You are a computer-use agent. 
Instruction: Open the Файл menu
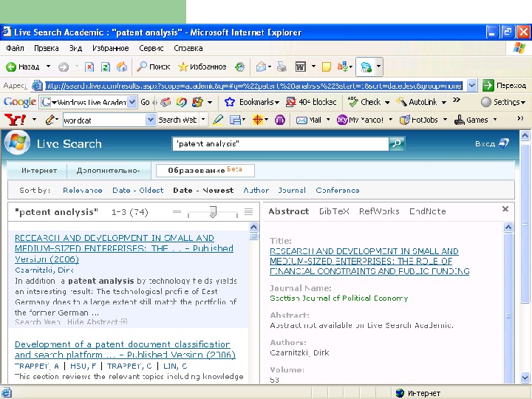pyautogui.click(x=15, y=48)
